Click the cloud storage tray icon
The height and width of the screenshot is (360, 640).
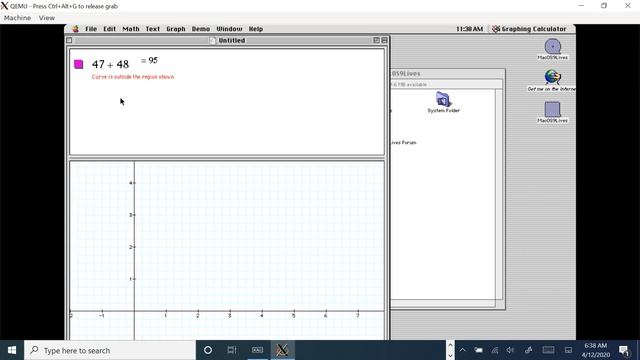point(478,350)
